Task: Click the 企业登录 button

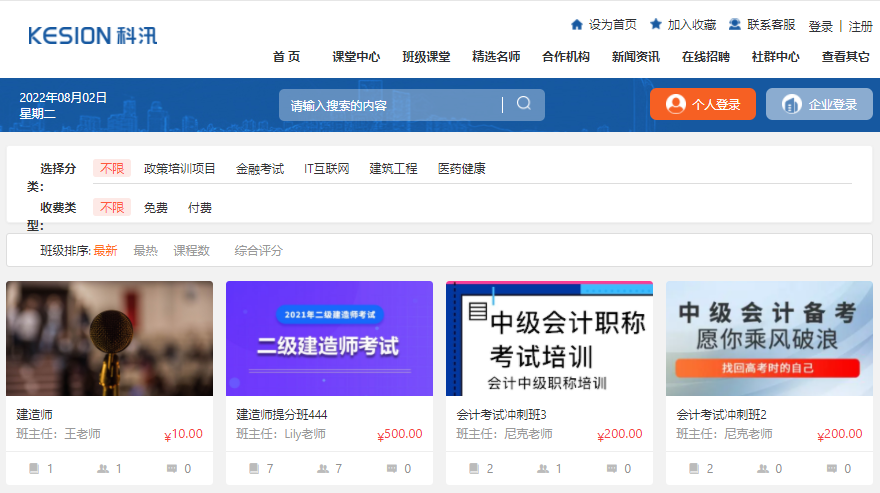Action: pos(819,104)
